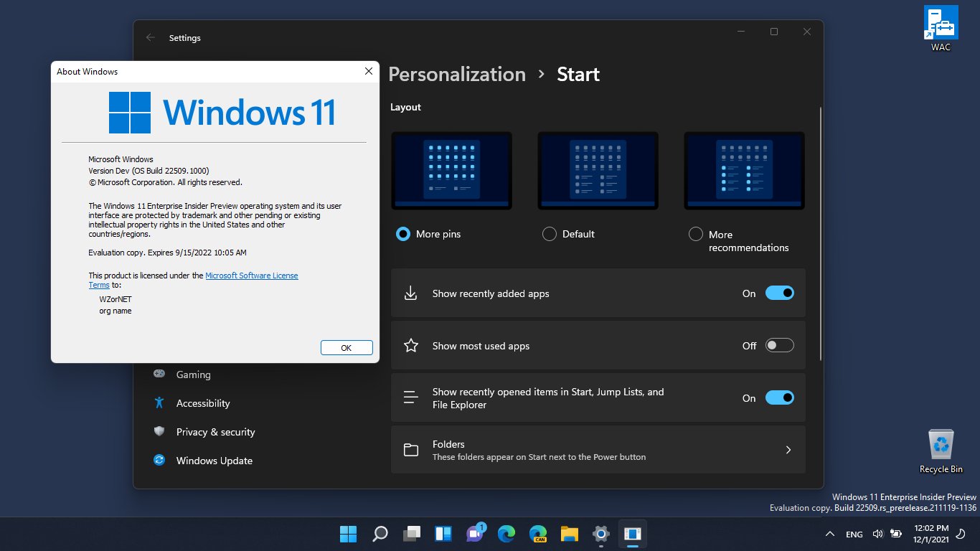This screenshot has height=551, width=980.
Task: Select the About Windows app icon in the taskbar
Action: point(632,534)
